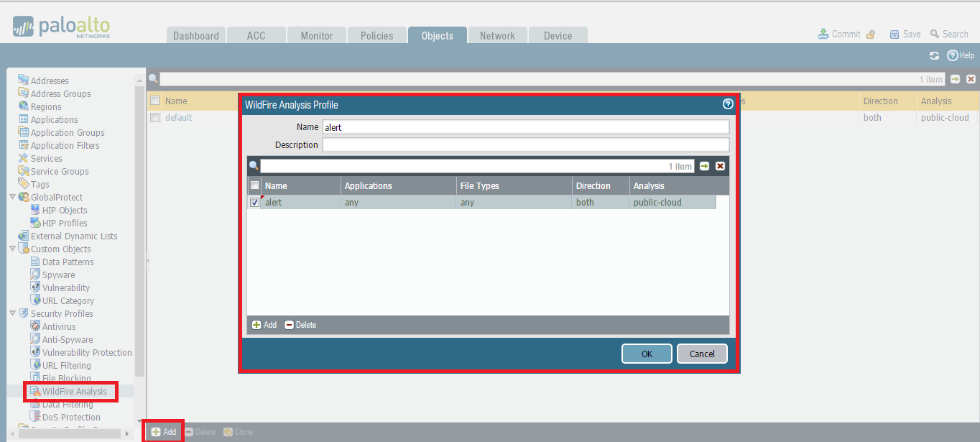Click the green arrow in main filter bar

(x=956, y=79)
